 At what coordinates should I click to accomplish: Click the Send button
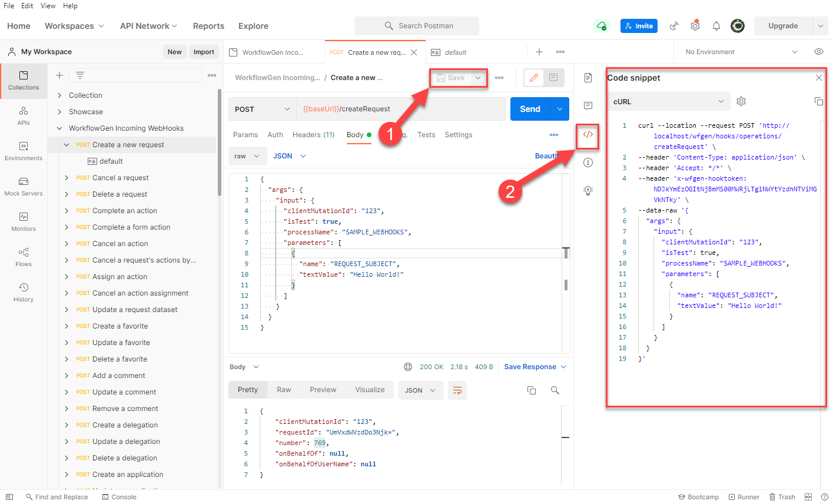(x=530, y=109)
